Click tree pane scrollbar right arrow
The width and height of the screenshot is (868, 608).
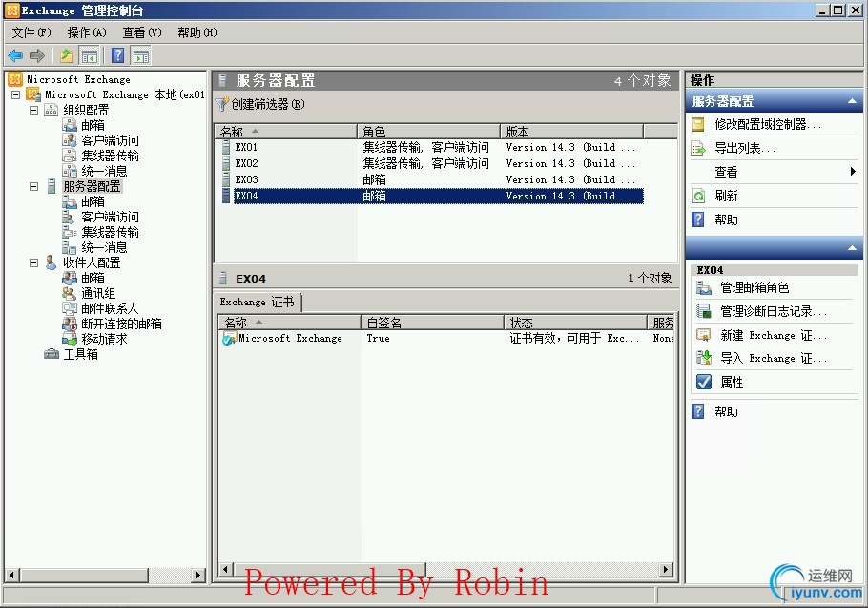pos(198,575)
